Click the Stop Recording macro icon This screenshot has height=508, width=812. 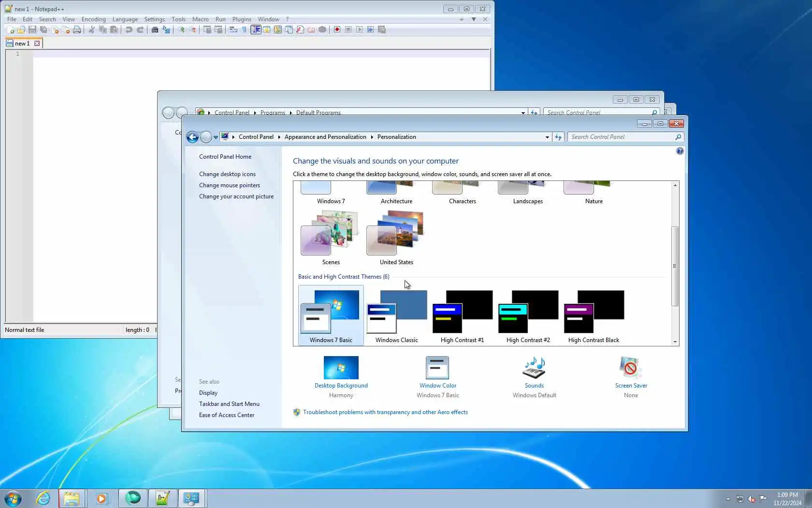348,30
